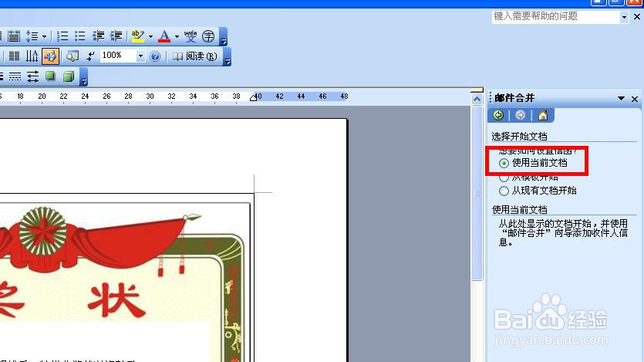Click the document split box above scrollbar
The width and height of the screenshot is (644, 362).
(x=477, y=90)
